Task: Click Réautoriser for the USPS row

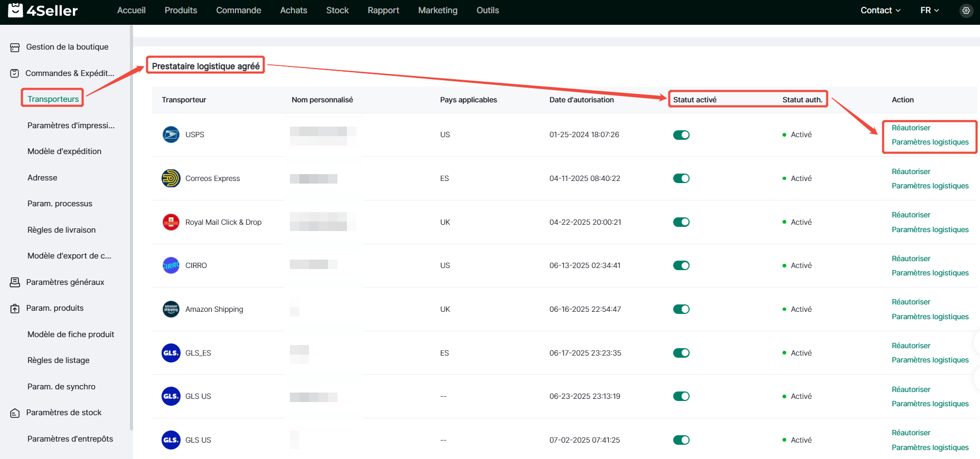Action: click(911, 128)
